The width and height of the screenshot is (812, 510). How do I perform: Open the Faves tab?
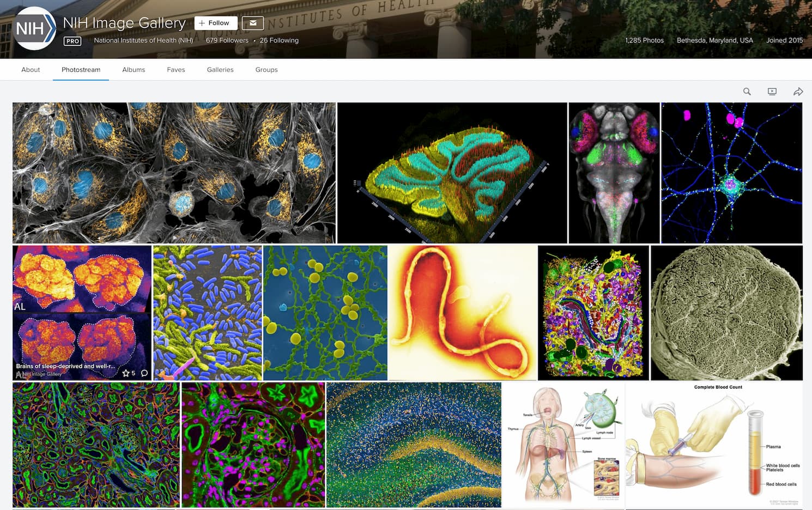coord(176,70)
